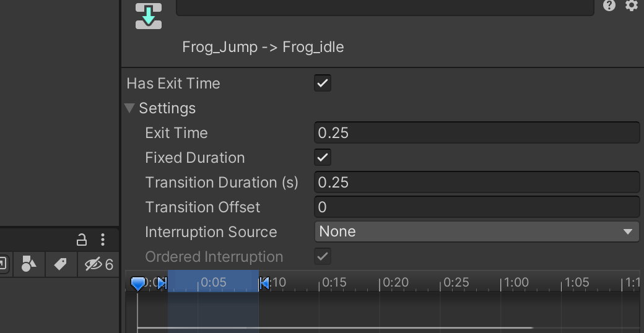Disable the Fixed Duration checkbox
The image size is (644, 333).
pyautogui.click(x=323, y=157)
